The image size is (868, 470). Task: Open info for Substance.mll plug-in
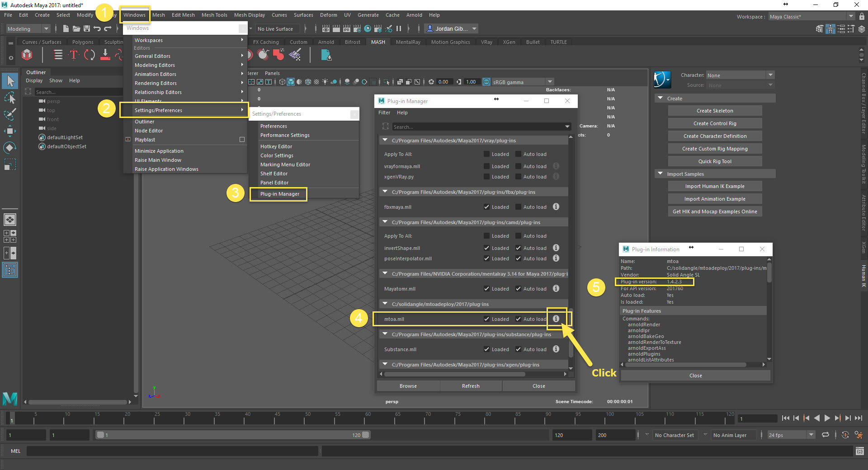click(556, 349)
